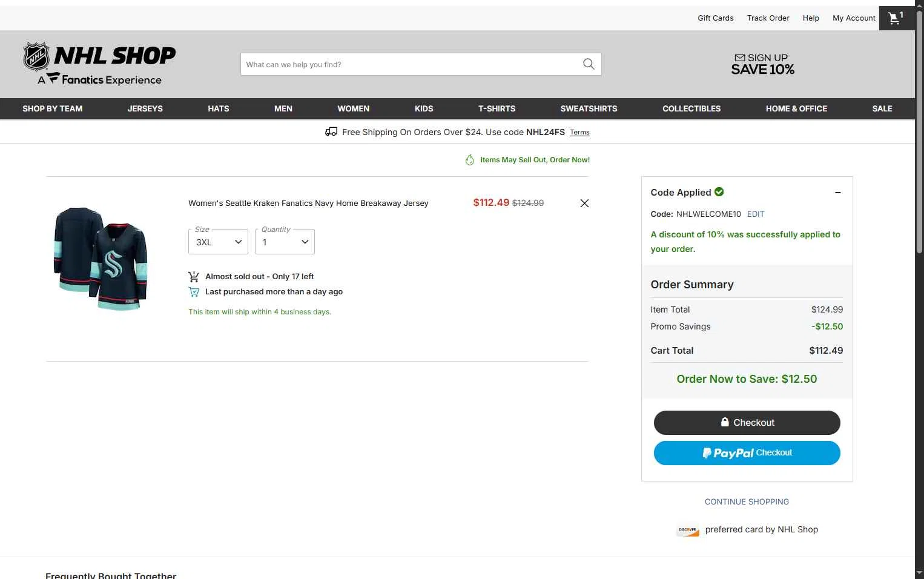Open the Gift Cards link
Screen dimensions: 924x579
tap(716, 18)
